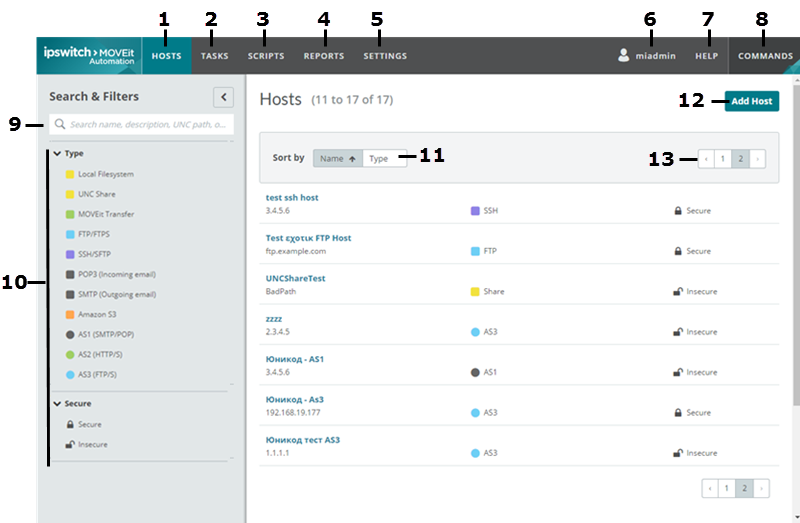Filter by SSH/SFTP type
Screen dimensions: 800x523
coord(88,254)
